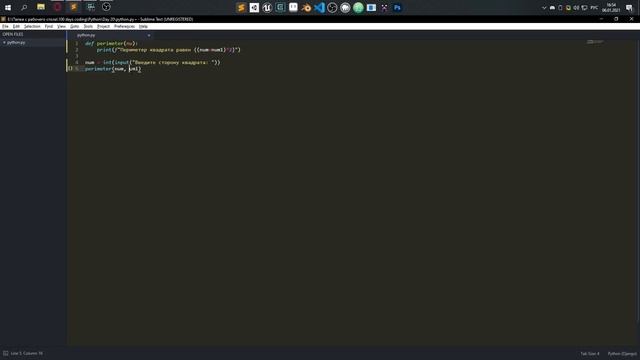Launch pinned Sublime Text from center taskbar
640x360 pixels.
coord(241,7)
